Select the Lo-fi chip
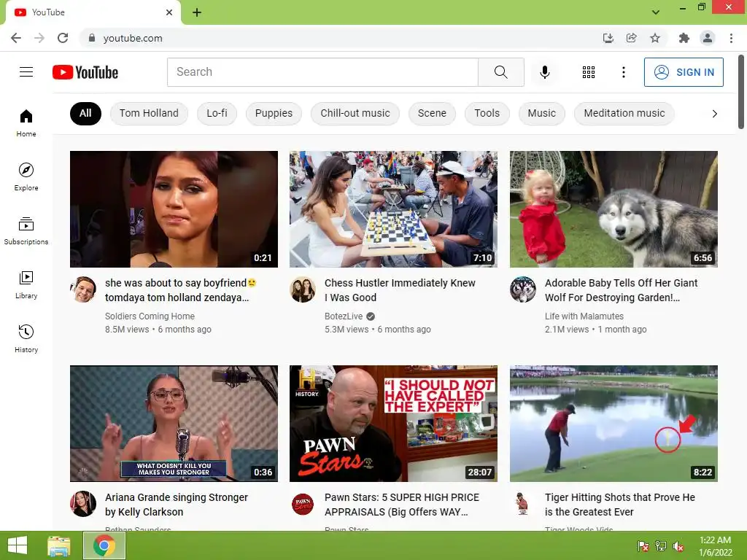This screenshot has height=560, width=747. 217,113
